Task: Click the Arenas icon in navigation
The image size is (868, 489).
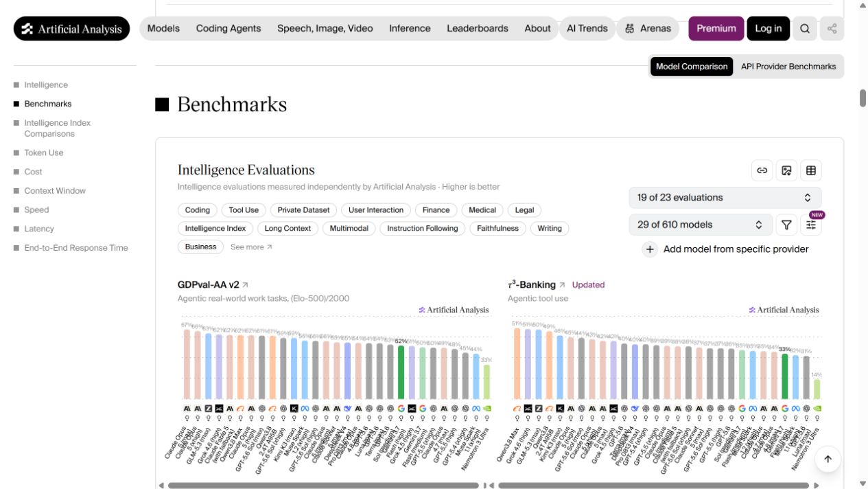Action: (x=630, y=29)
